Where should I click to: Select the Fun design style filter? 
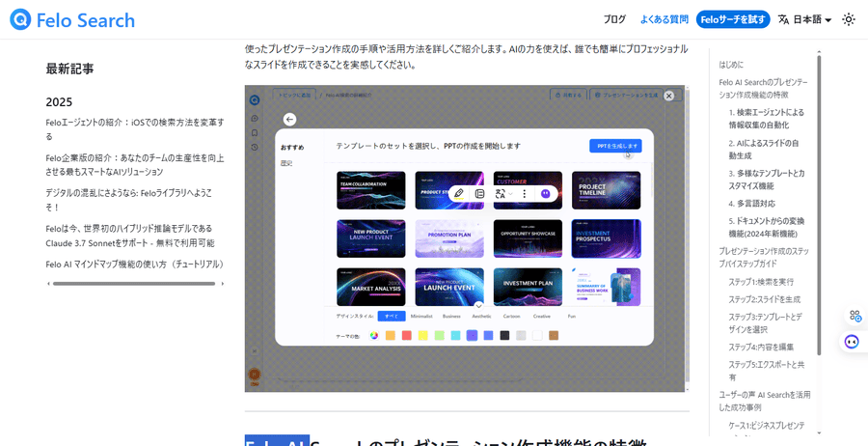(571, 317)
